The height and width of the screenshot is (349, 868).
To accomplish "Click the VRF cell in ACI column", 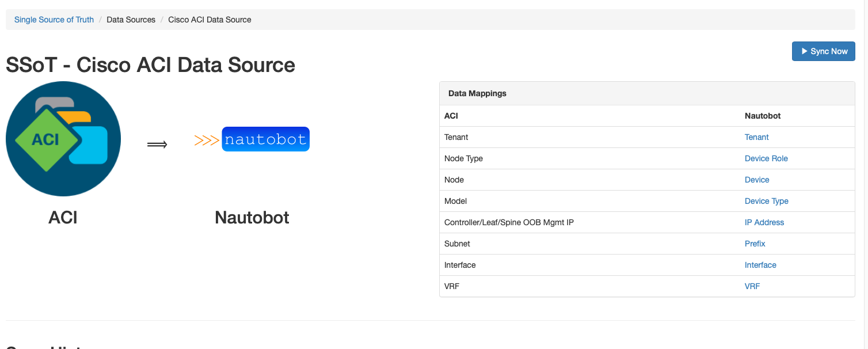I will 590,286.
